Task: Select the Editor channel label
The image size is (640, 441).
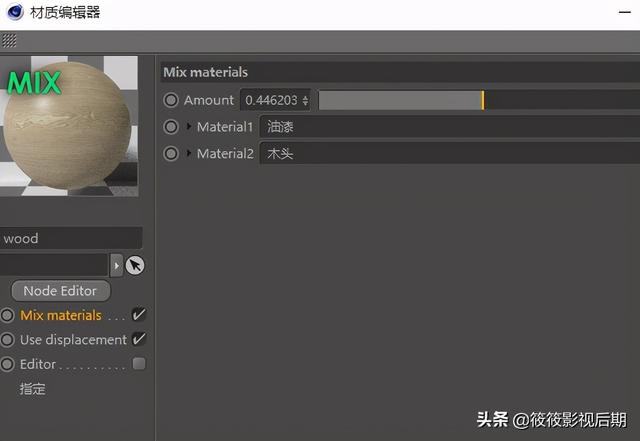Action: (x=38, y=364)
